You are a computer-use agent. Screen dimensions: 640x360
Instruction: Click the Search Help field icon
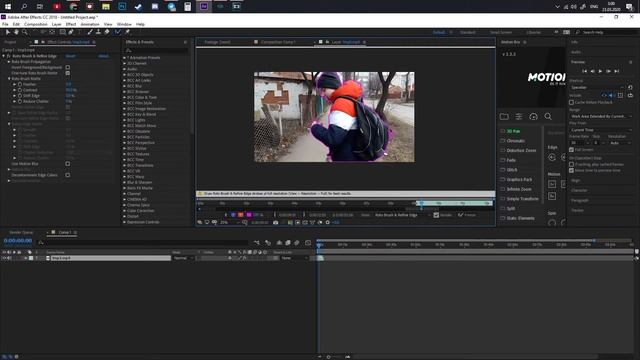578,32
